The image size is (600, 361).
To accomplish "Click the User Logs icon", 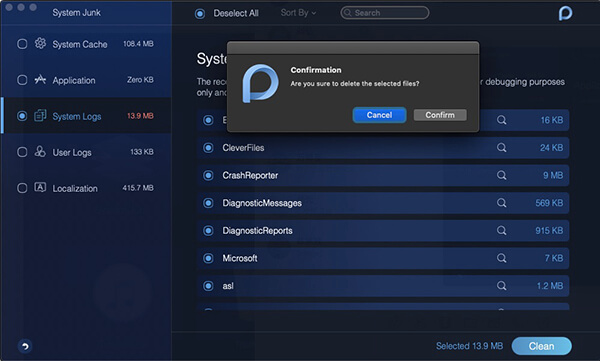I will point(40,152).
